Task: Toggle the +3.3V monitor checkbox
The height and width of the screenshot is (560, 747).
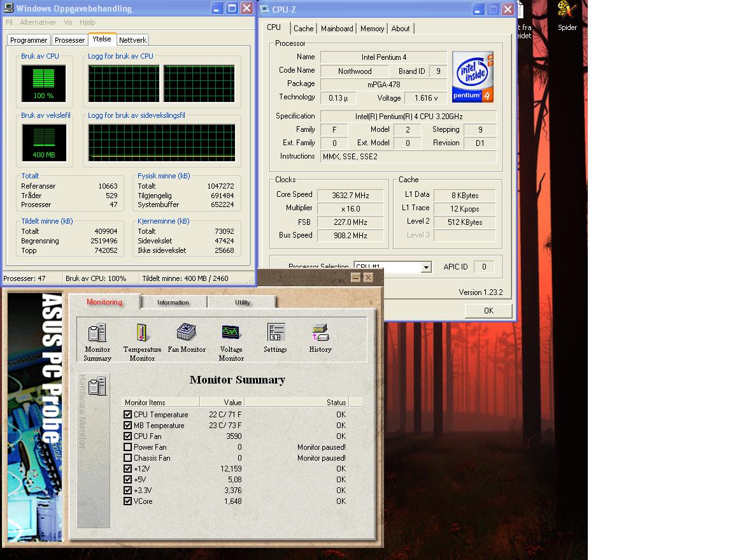Action: click(x=127, y=490)
